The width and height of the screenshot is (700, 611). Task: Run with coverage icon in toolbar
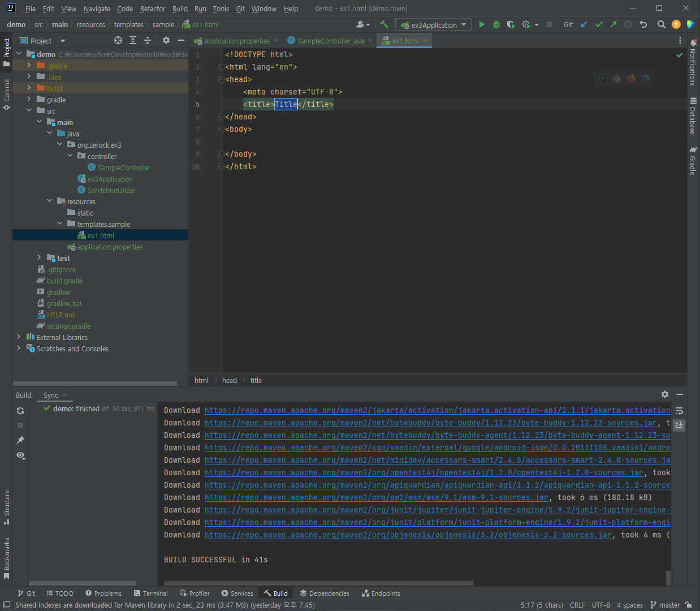(x=511, y=24)
